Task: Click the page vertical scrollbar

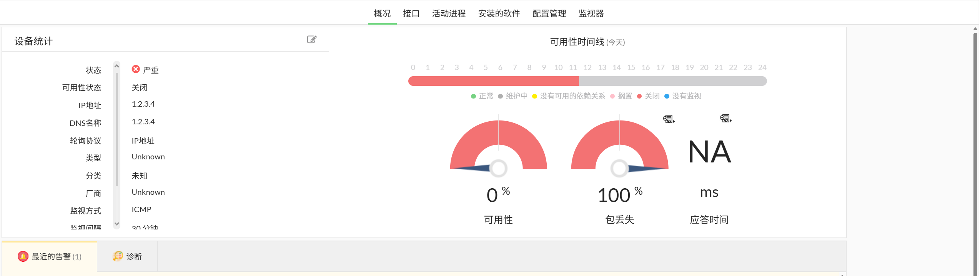Action: click(975, 154)
